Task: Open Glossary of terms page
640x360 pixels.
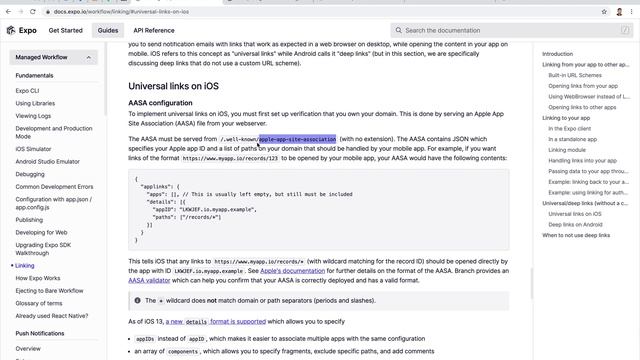Action: (39, 303)
